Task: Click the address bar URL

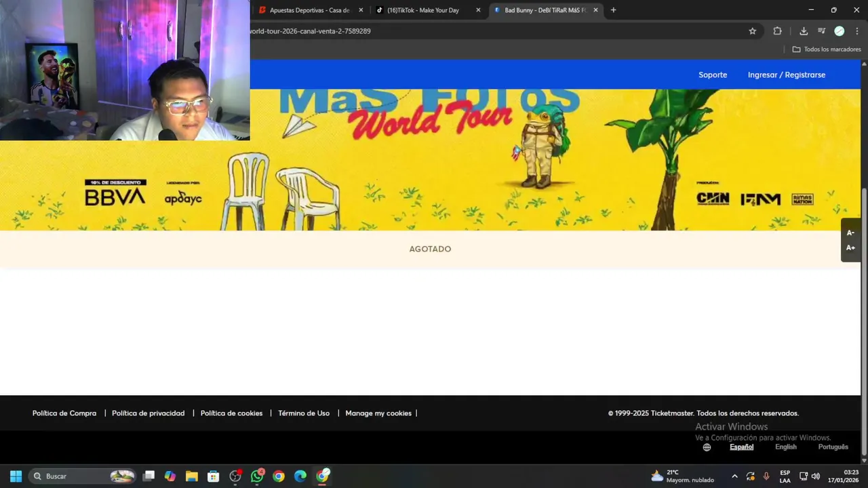Action: (x=310, y=31)
